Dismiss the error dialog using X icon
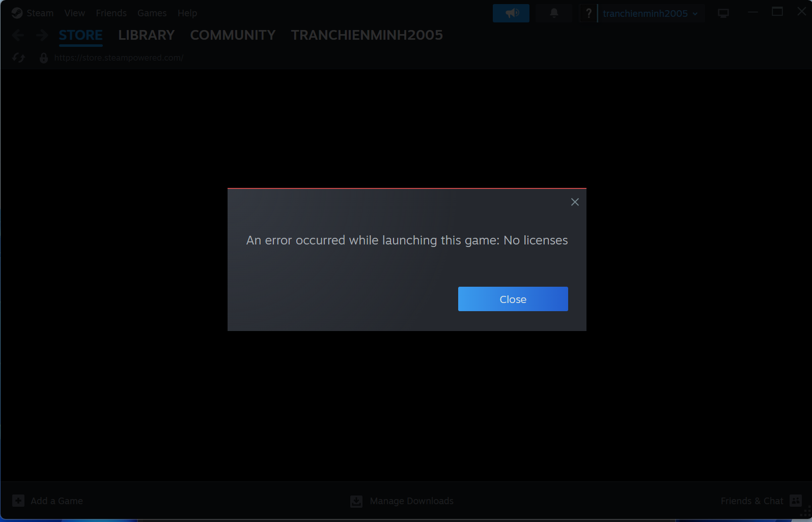 575,202
